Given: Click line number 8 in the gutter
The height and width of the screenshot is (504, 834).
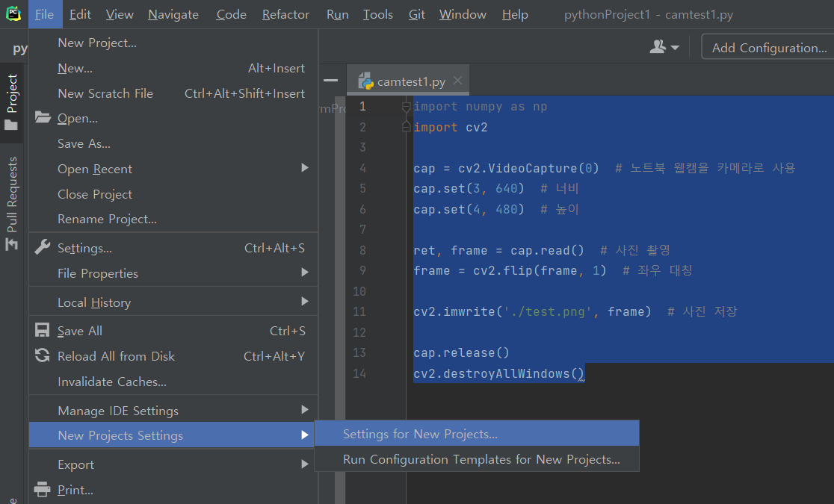Looking at the screenshot, I should [362, 250].
